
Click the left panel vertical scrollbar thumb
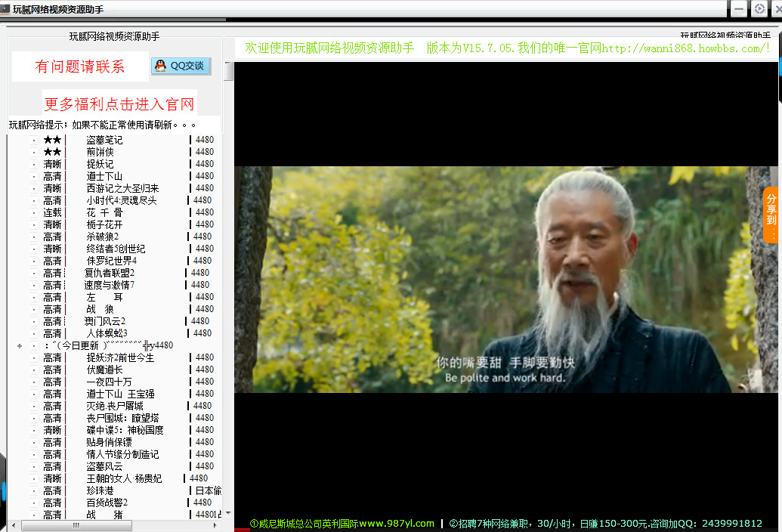pos(228,71)
